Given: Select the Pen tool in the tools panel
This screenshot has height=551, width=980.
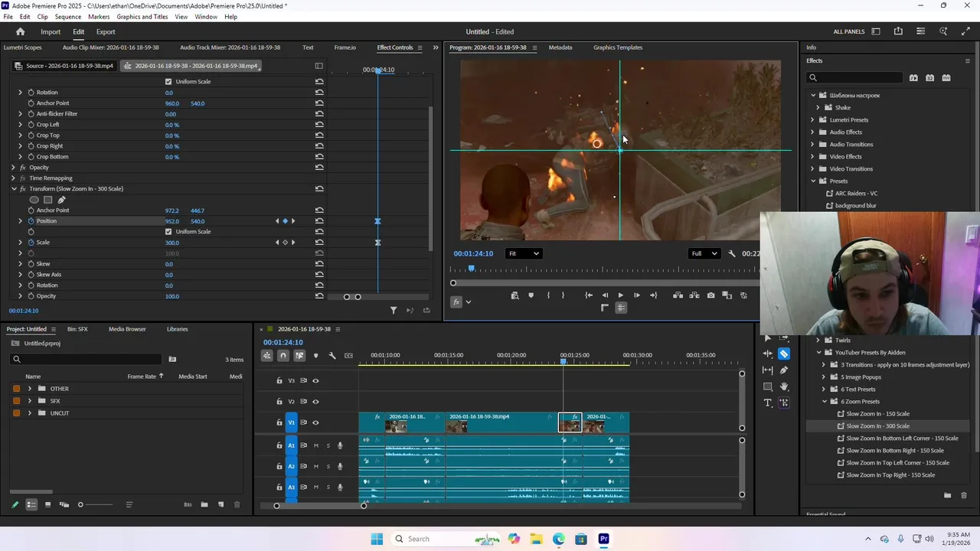Looking at the screenshot, I should click(x=784, y=370).
